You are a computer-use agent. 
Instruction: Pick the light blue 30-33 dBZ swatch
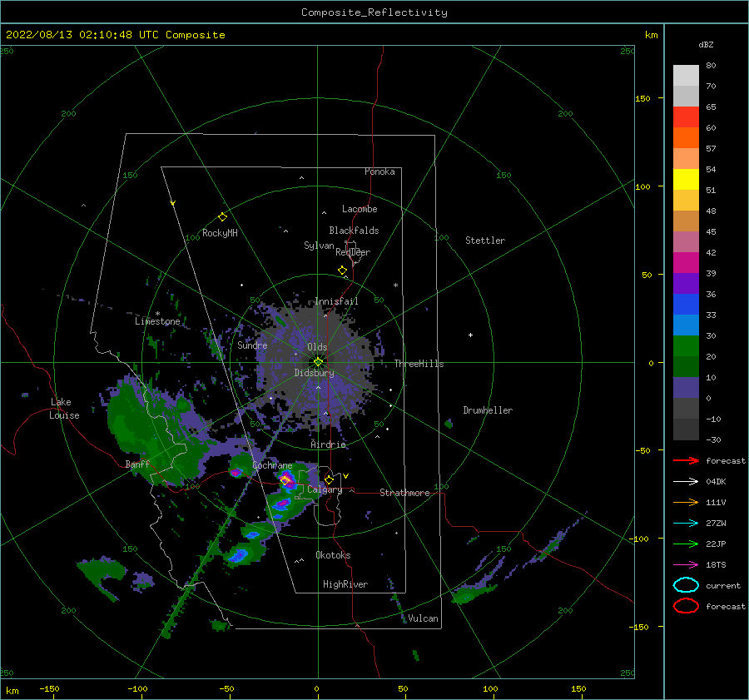click(x=686, y=325)
